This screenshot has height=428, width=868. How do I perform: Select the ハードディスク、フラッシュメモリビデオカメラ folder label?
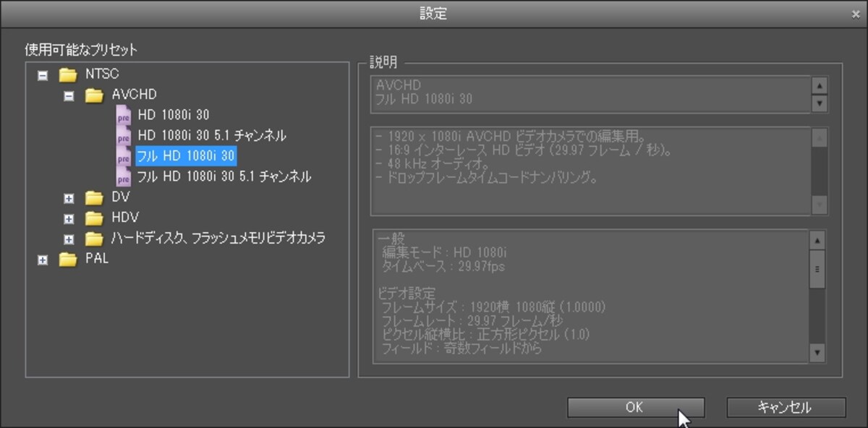(x=218, y=238)
